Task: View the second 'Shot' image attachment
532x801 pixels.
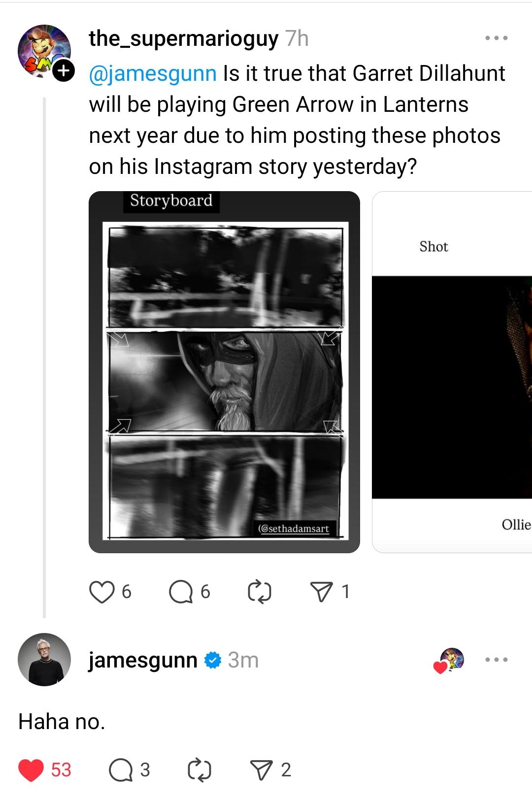Action: pos(452,372)
